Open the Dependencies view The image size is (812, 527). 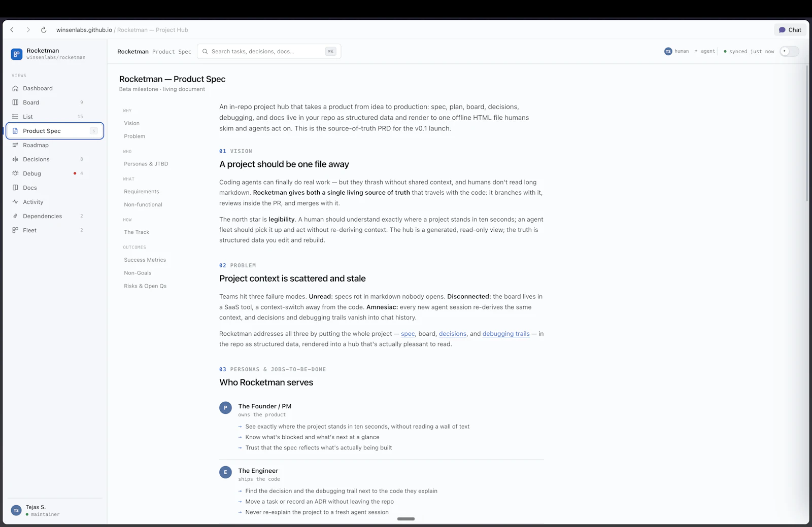(55, 216)
